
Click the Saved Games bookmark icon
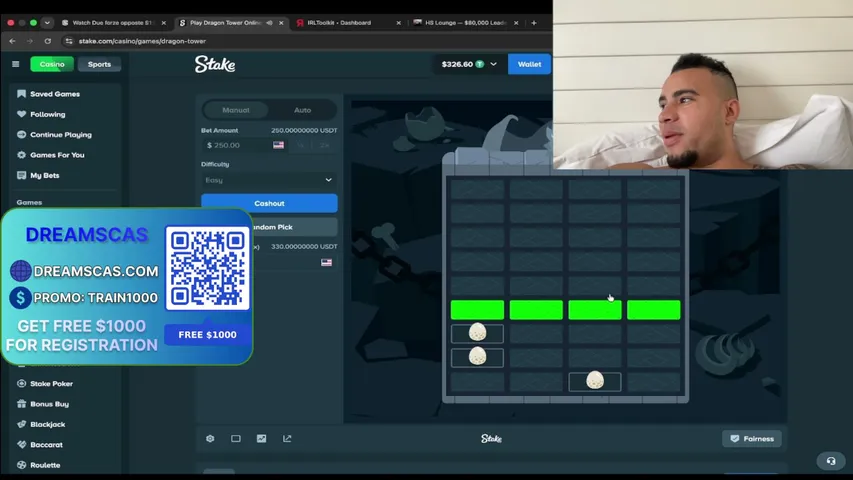[x=21, y=94]
